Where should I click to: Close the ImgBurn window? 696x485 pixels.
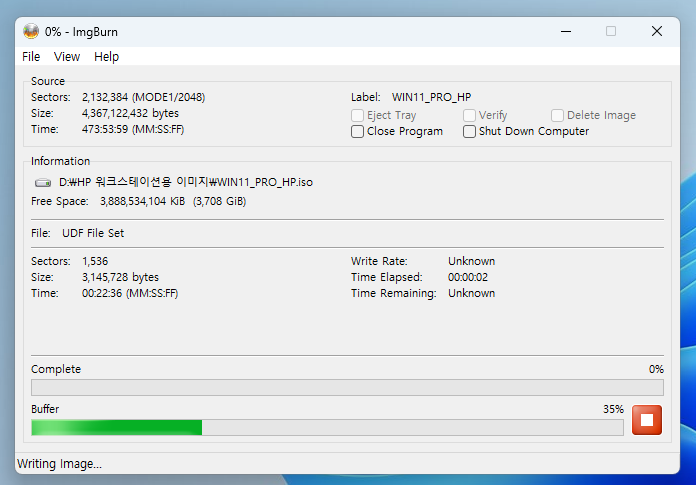(x=657, y=32)
